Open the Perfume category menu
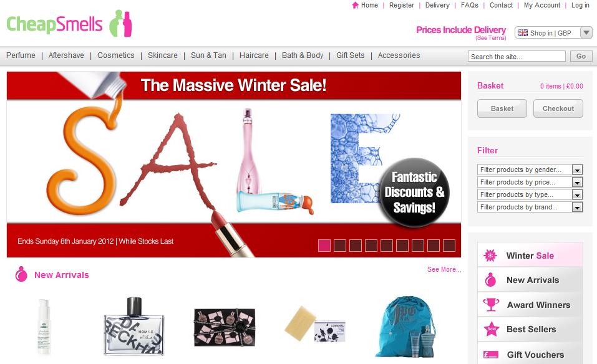The width and height of the screenshot is (597, 364). (21, 55)
